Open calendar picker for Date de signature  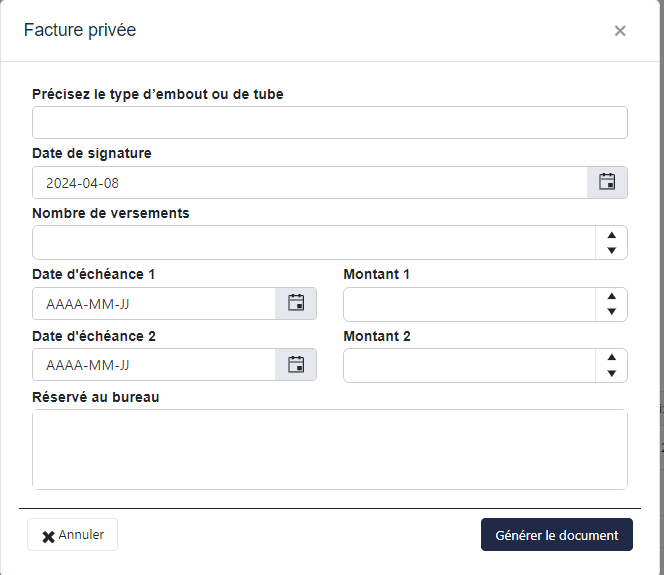click(607, 182)
